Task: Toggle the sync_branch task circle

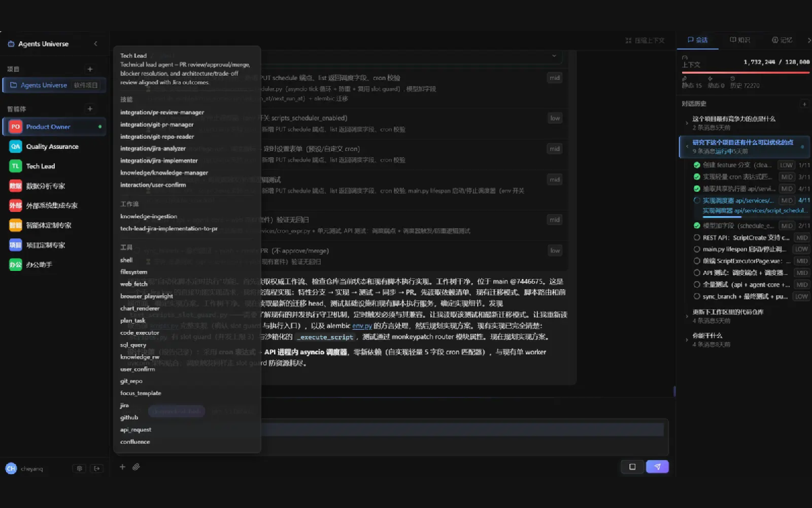Action: [x=697, y=297]
